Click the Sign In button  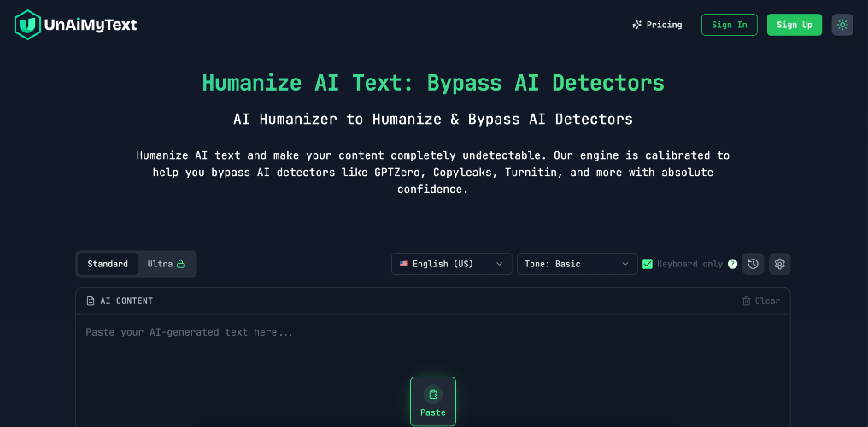click(x=729, y=25)
